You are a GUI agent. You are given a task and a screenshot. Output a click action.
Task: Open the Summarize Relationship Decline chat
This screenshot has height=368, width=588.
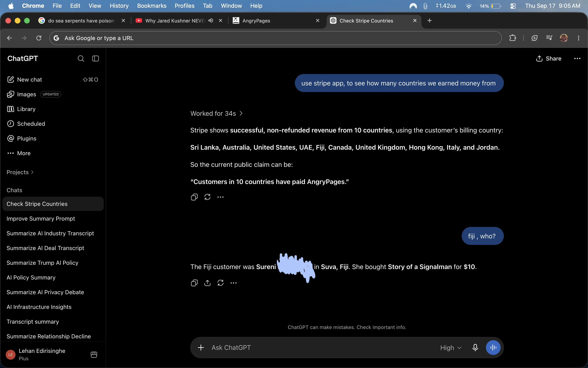(53, 336)
